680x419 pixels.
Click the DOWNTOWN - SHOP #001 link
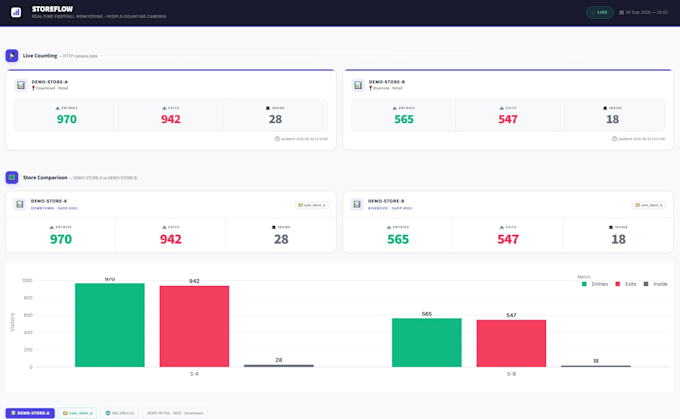(54, 208)
